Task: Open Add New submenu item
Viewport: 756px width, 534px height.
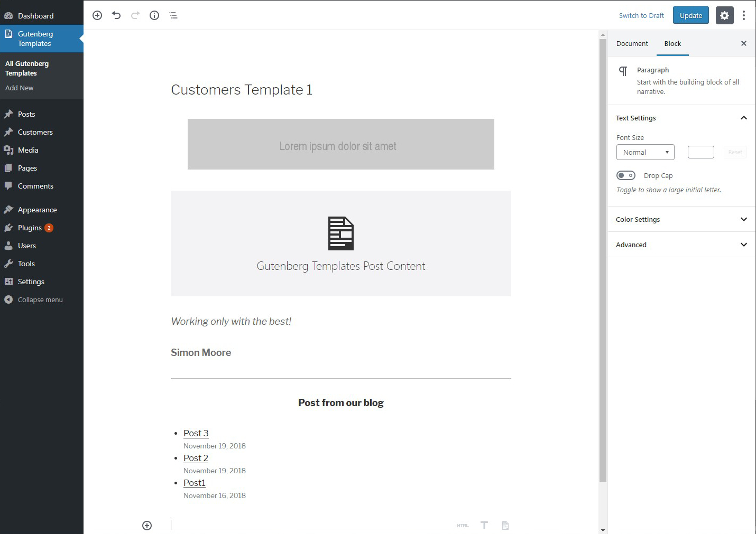Action: pos(20,88)
